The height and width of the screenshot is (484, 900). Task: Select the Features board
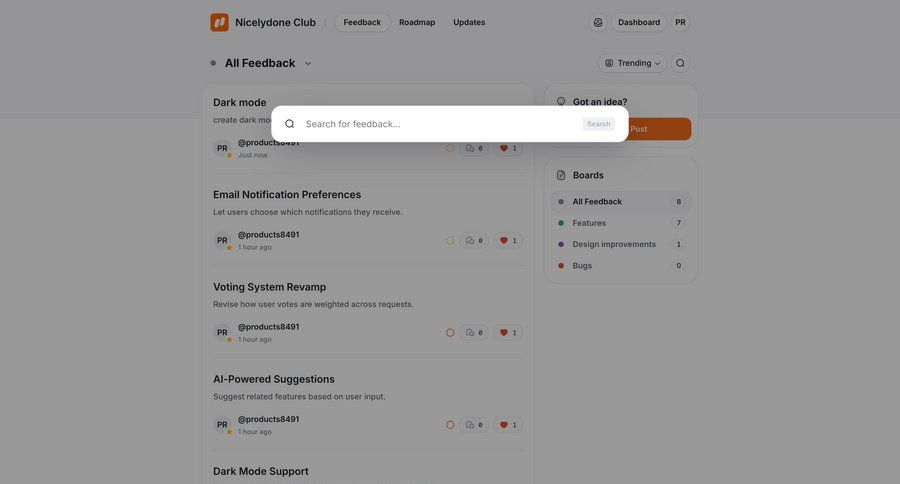tap(589, 223)
